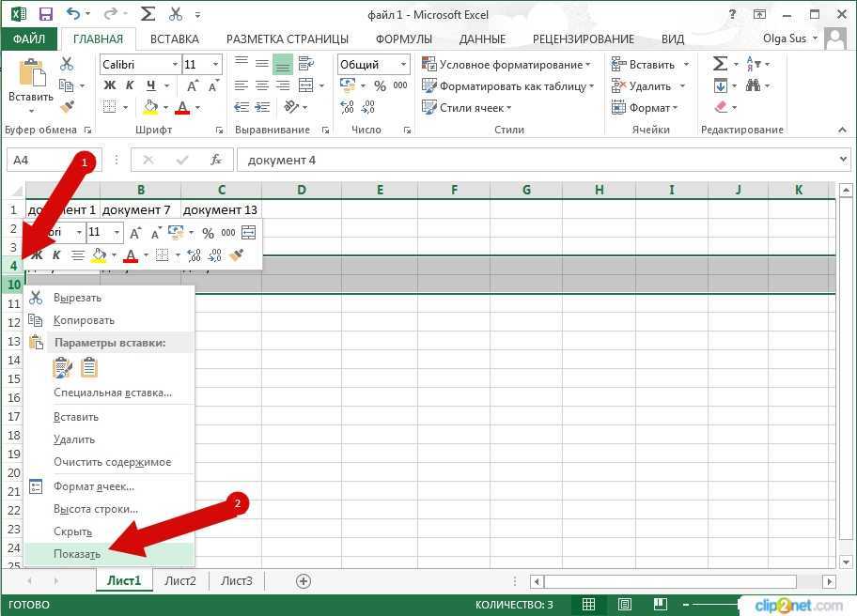This screenshot has height=616, width=857.
Task: Switch to the ДАННЫЕ tab
Action: [483, 38]
